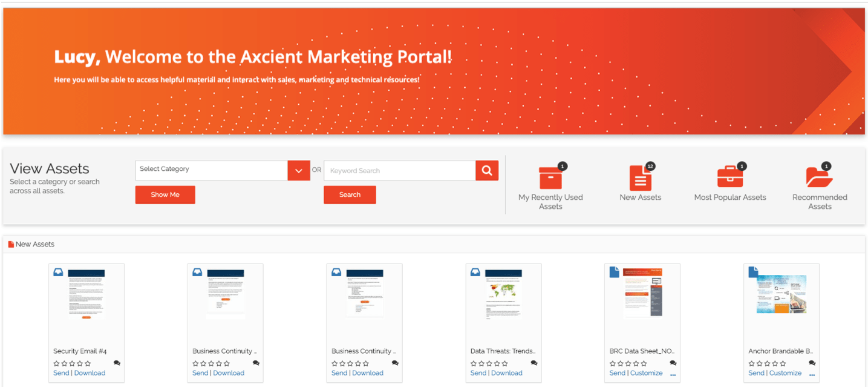Open comments for Security Email #4
Viewport: 868px width, 387px height.
117,363
